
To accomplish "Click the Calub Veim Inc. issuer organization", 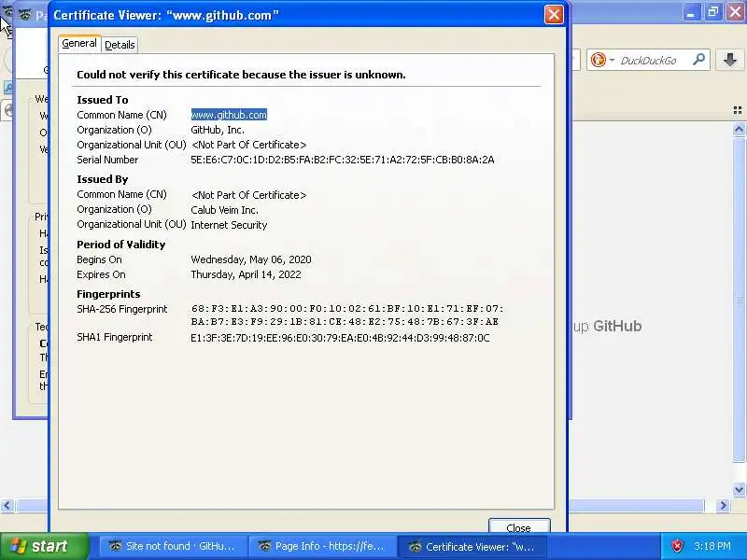I will click(x=224, y=210).
